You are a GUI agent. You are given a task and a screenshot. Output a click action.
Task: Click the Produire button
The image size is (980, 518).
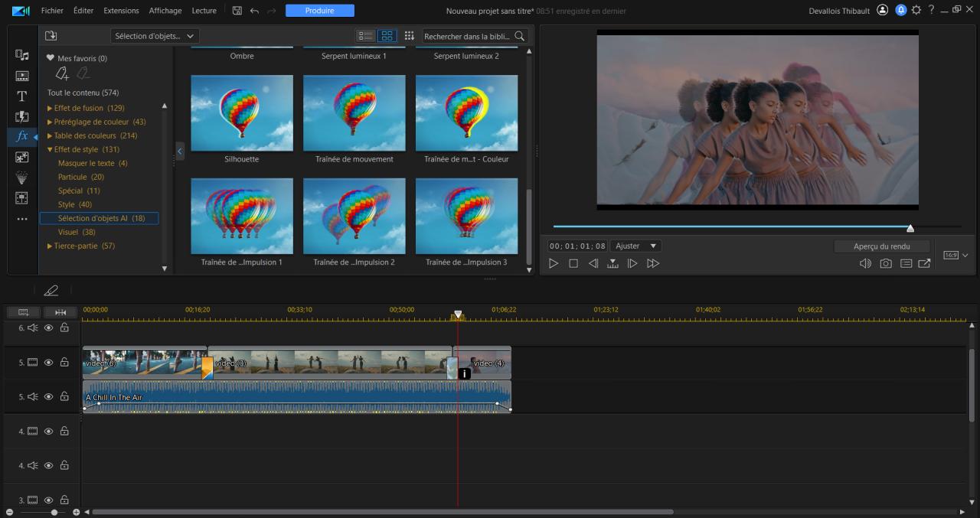319,11
